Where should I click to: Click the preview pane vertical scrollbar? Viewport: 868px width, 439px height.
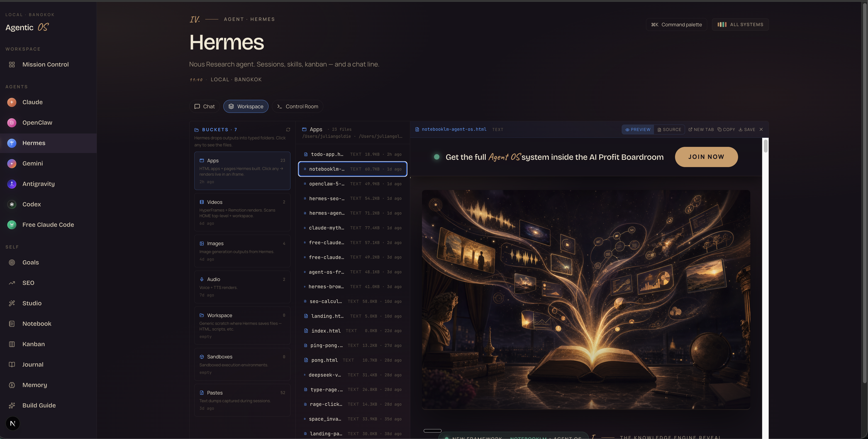click(x=766, y=146)
